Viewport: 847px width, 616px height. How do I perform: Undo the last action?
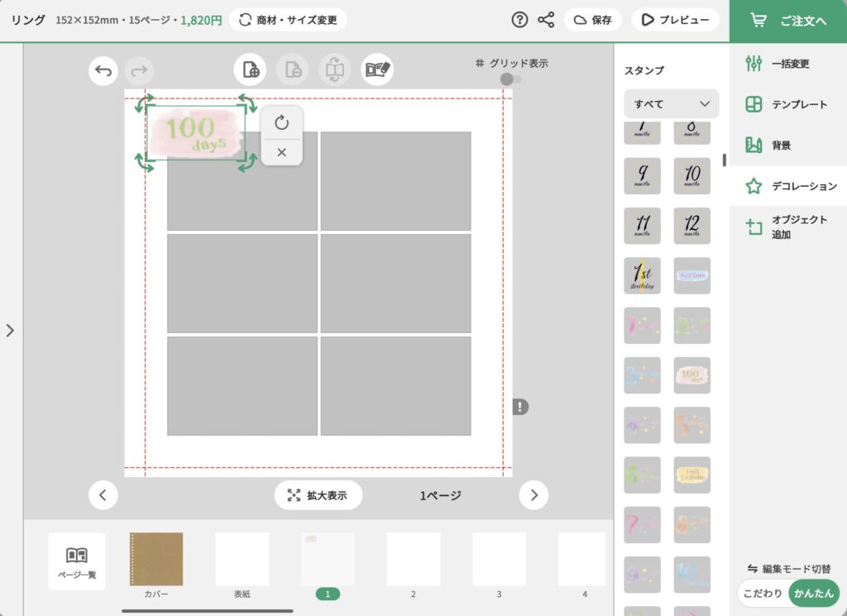pyautogui.click(x=103, y=71)
